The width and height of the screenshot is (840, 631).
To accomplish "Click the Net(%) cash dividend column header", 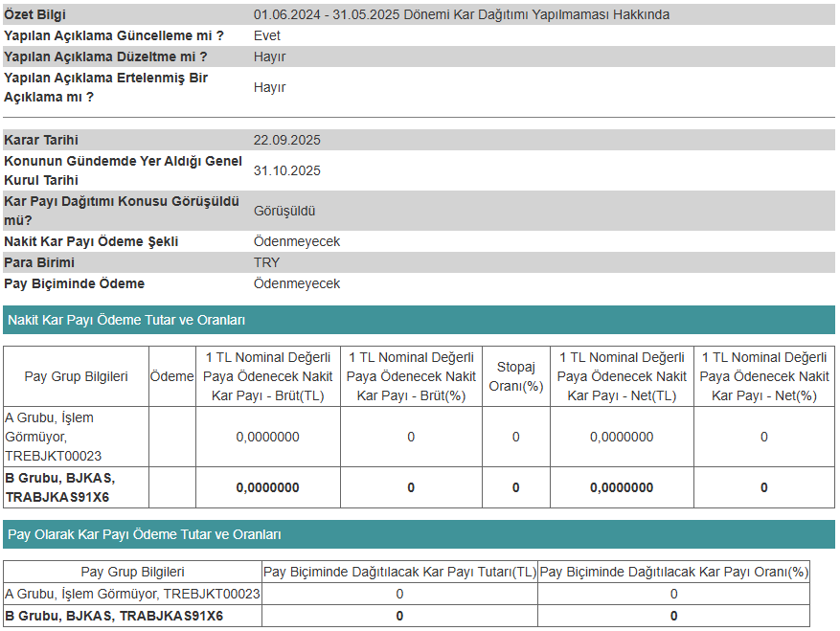I will 763,376.
